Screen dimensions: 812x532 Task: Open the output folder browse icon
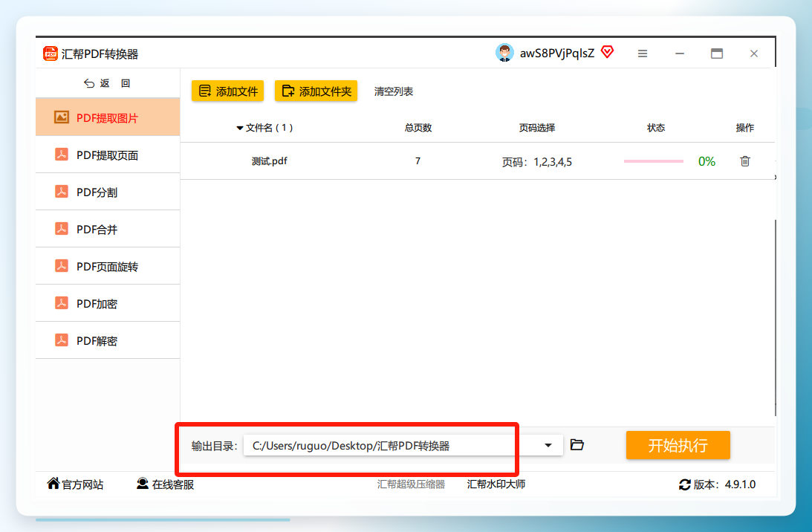(x=577, y=444)
